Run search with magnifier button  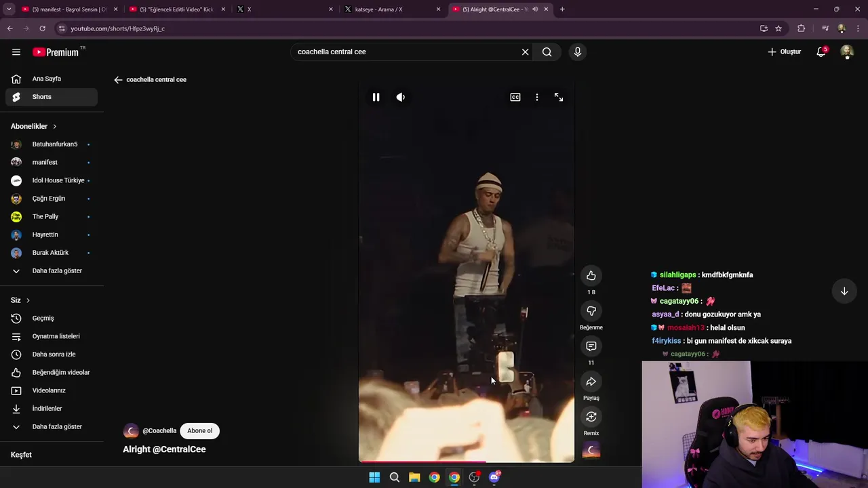(x=547, y=52)
